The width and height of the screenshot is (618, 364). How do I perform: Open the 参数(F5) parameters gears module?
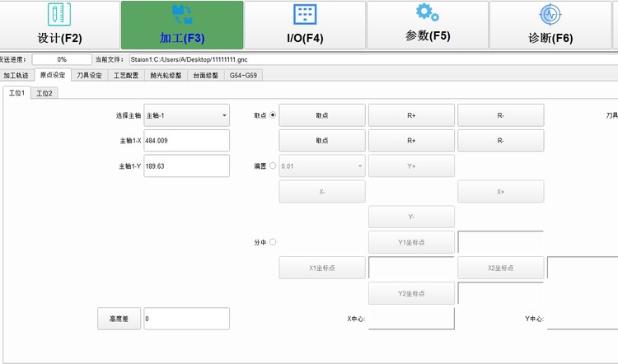pyautogui.click(x=428, y=25)
